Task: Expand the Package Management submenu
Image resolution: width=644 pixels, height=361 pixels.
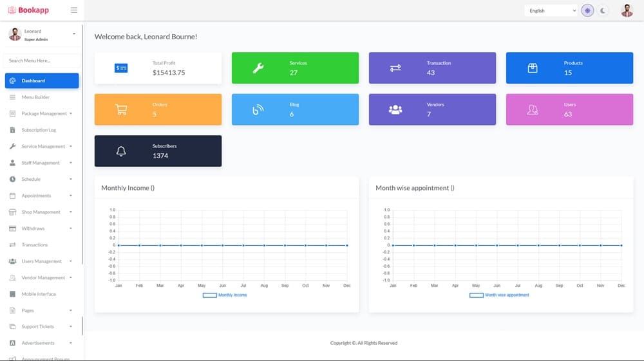Action: pos(44,114)
